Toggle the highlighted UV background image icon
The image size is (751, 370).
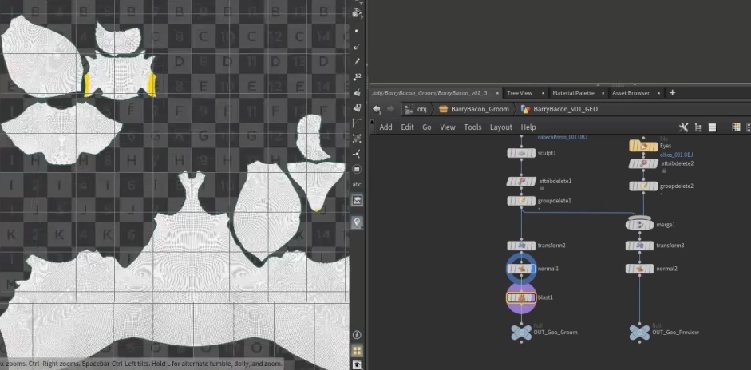point(357,201)
